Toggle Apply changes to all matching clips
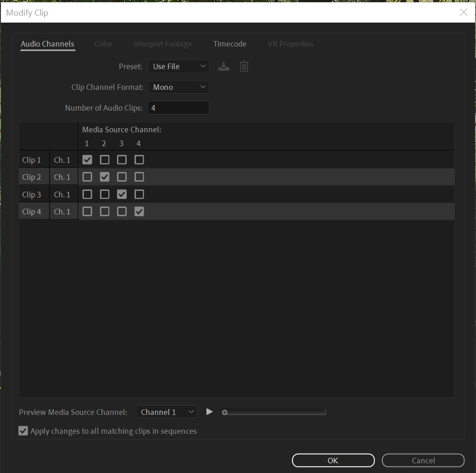This screenshot has height=473, width=476. point(23,431)
